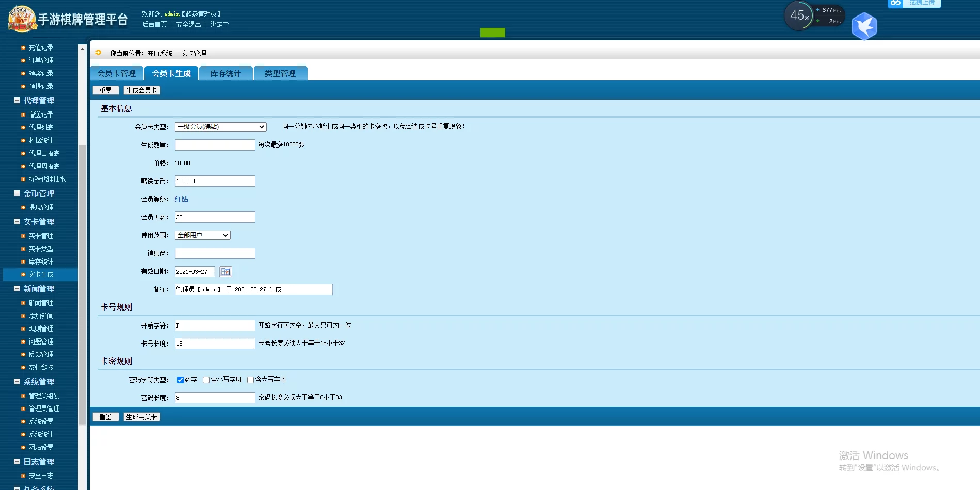The height and width of the screenshot is (490, 980).
Task: Collapse the 系统管理 menu section
Action: [17, 382]
